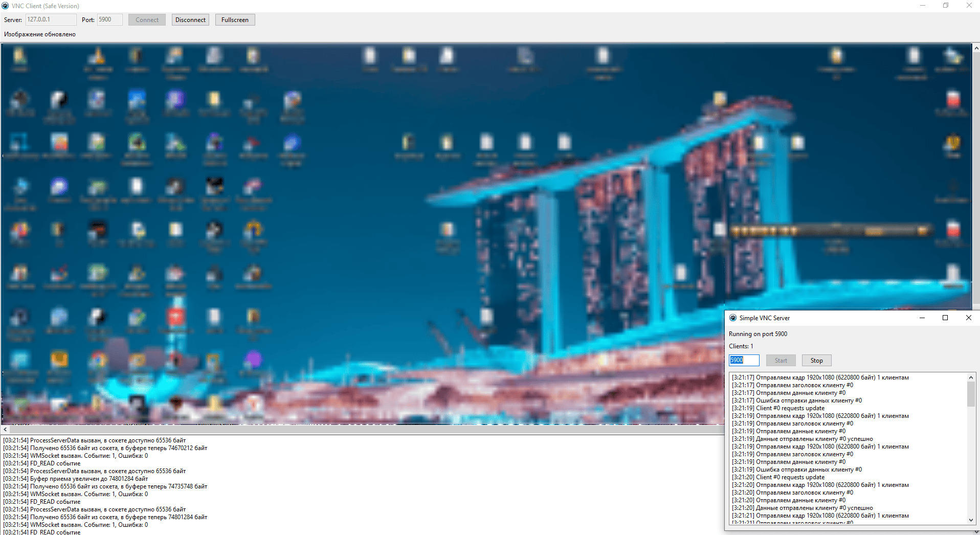The image size is (980, 535).
Task: Switch the VNC Client to Fullscreen
Action: 235,20
